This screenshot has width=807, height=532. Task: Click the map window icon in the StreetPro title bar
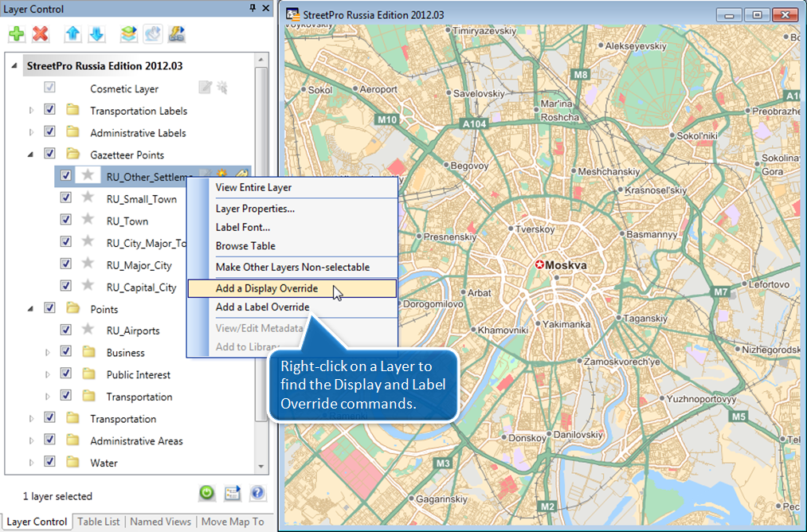pos(293,14)
